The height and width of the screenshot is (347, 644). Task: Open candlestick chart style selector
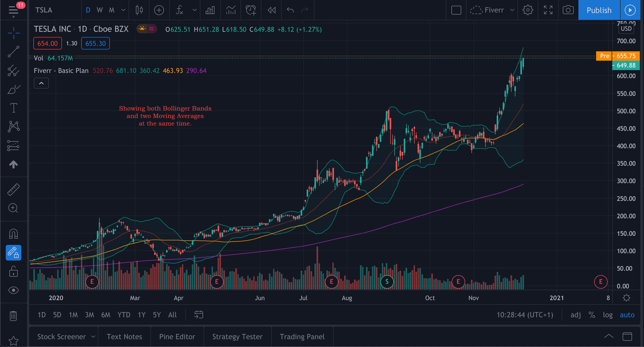coord(139,10)
